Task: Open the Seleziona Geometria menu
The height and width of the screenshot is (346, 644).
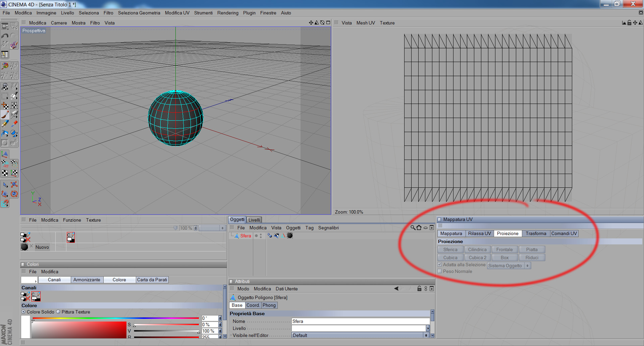Action: pos(139,13)
